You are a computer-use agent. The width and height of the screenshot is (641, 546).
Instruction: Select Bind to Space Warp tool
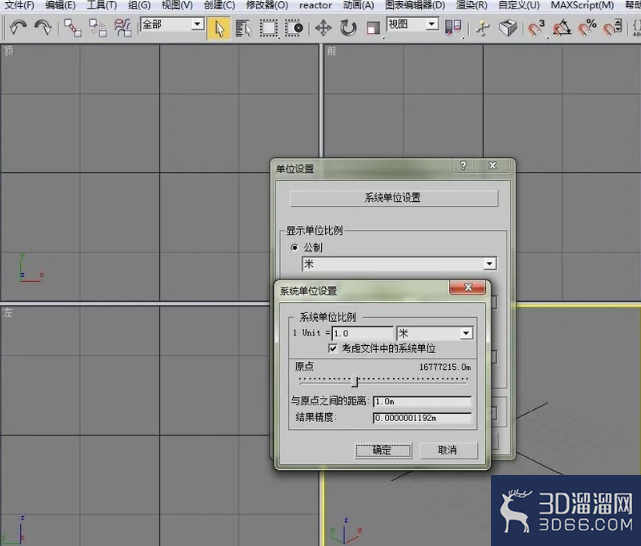click(x=123, y=28)
